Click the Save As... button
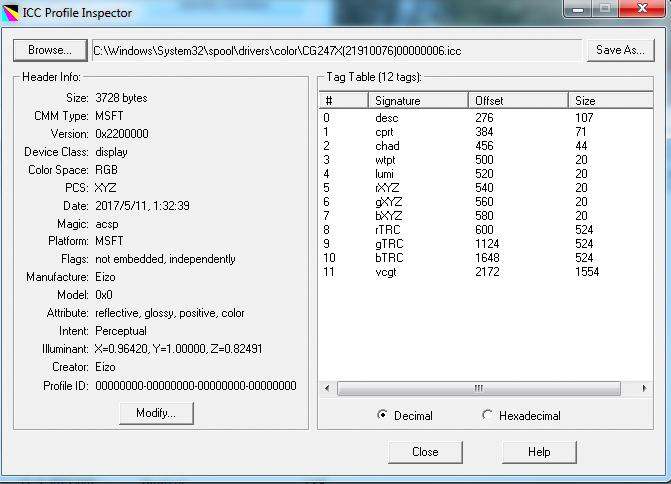 click(x=620, y=50)
